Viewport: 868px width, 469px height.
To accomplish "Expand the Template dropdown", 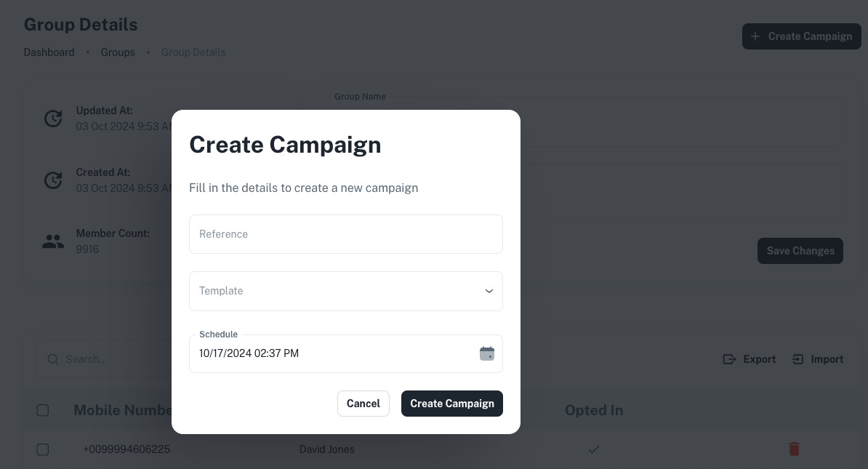I will [x=334, y=291].
